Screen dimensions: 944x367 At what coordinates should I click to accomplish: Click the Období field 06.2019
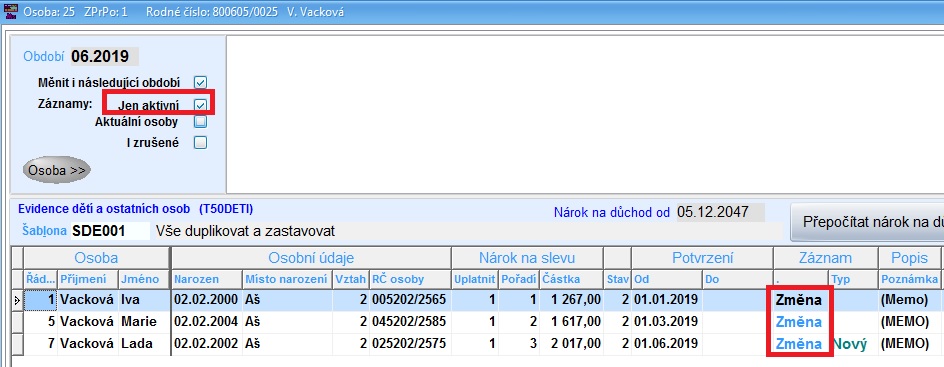(x=104, y=57)
